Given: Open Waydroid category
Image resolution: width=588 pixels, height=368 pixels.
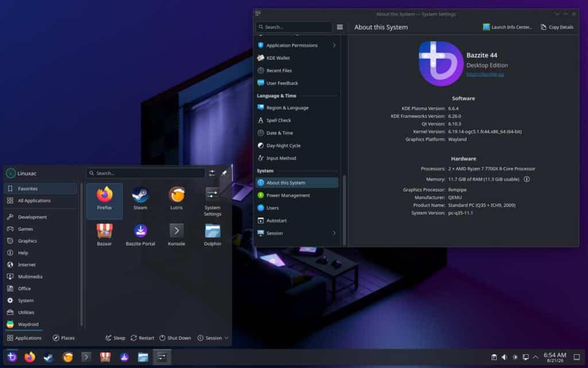Looking at the screenshot, I should coord(41,324).
